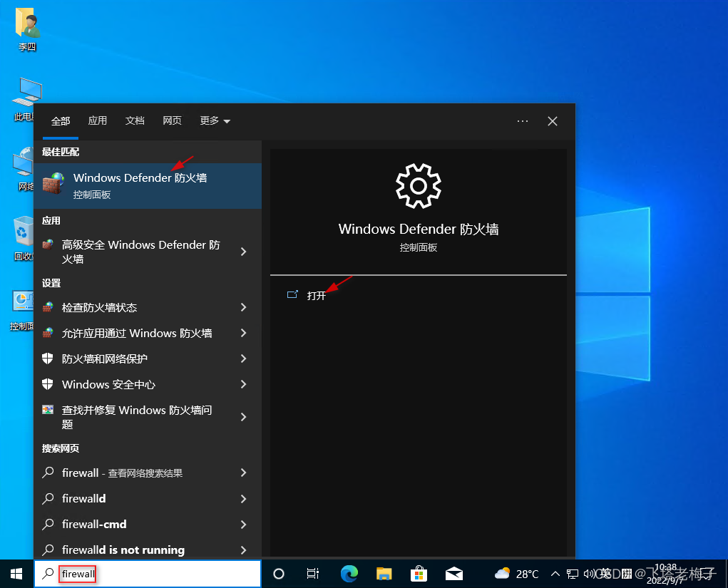Switch to the 应用 tab
The image size is (728, 588).
pos(98,120)
